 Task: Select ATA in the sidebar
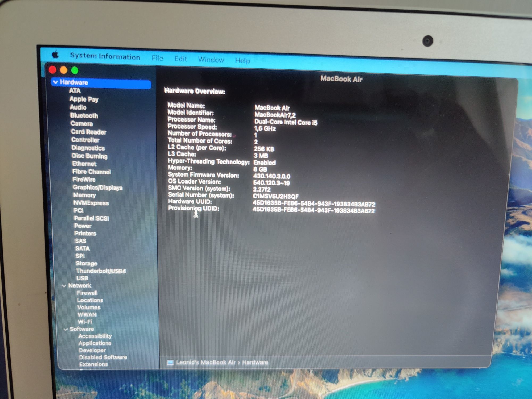point(75,91)
